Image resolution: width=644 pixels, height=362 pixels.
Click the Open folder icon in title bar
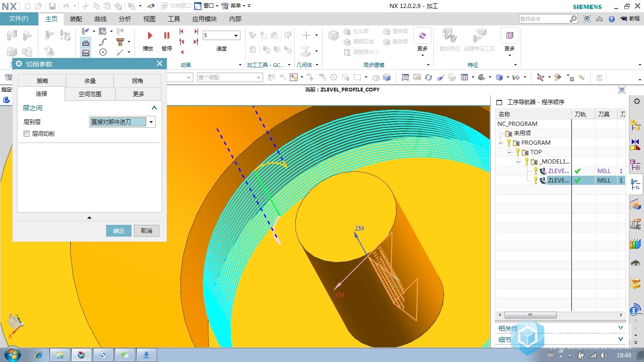coord(38,6)
